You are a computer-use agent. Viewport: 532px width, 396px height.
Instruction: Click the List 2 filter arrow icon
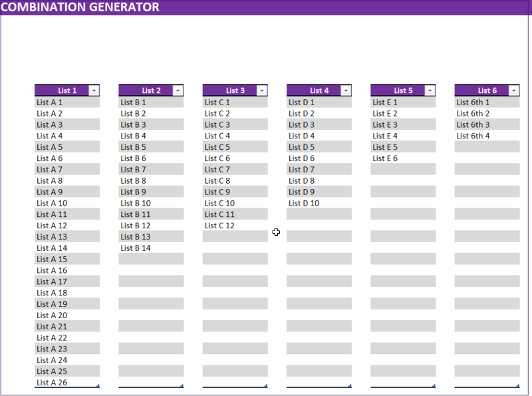point(178,91)
